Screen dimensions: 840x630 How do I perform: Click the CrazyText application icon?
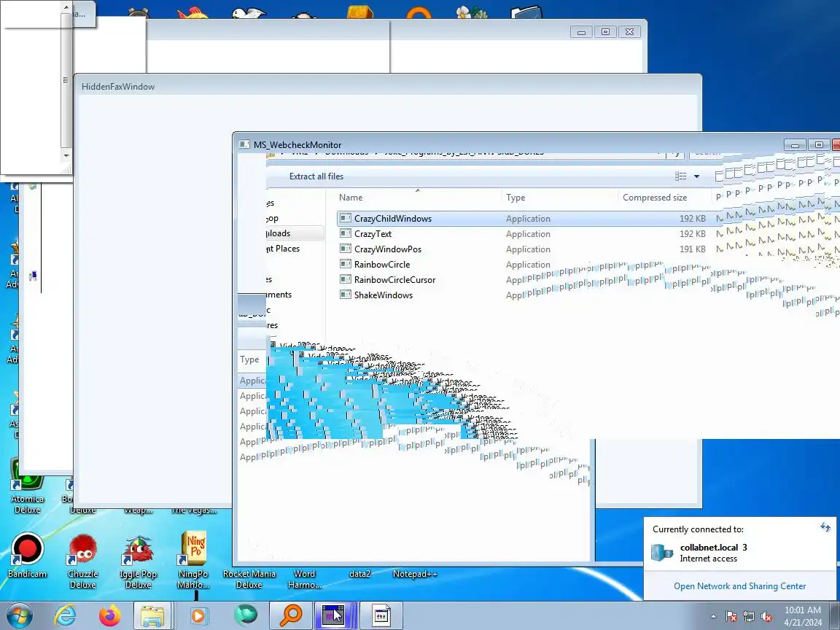click(346, 234)
